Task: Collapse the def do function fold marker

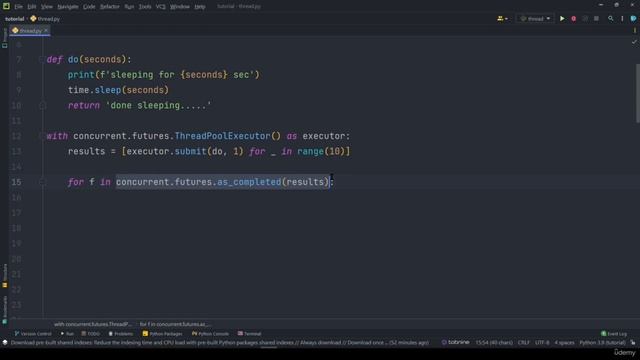Action: click(42, 60)
